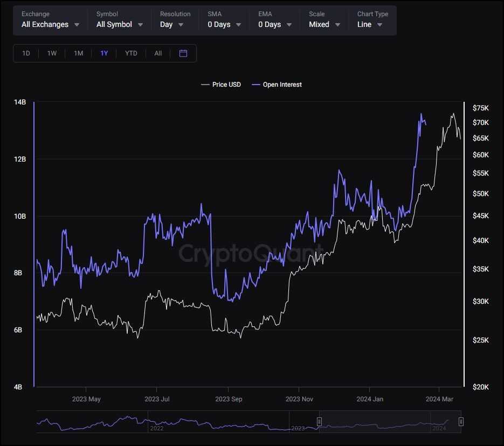This screenshot has width=504, height=446.
Task: Toggle the Open Interest legend series
Action: [277, 85]
